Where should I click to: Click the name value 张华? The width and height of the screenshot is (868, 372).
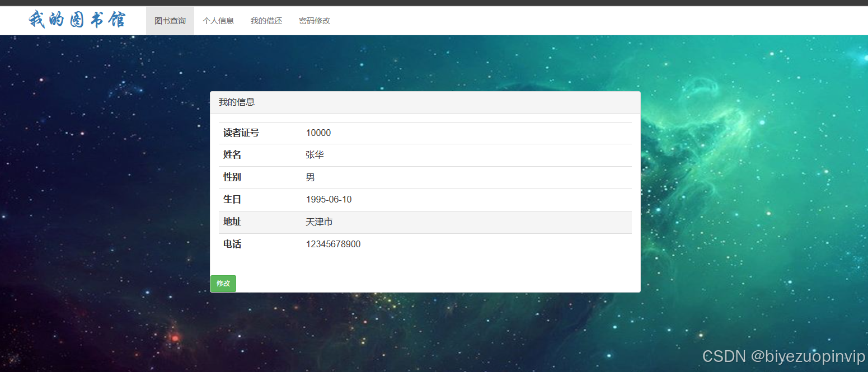(x=315, y=155)
